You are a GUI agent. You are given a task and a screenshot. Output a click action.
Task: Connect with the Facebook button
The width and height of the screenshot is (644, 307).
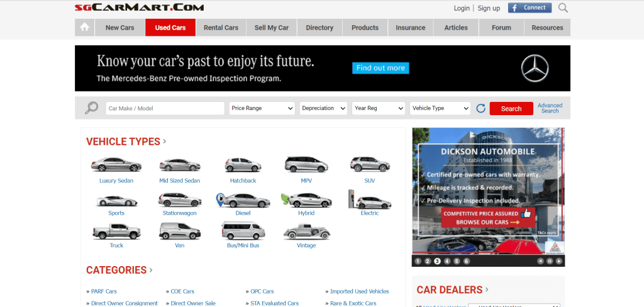(530, 8)
